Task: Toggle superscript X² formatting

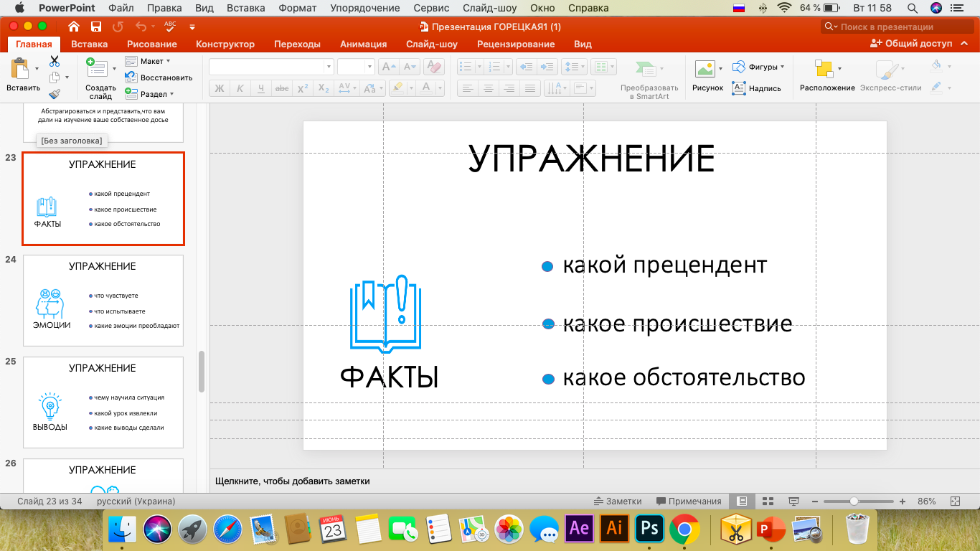Action: tap(303, 89)
